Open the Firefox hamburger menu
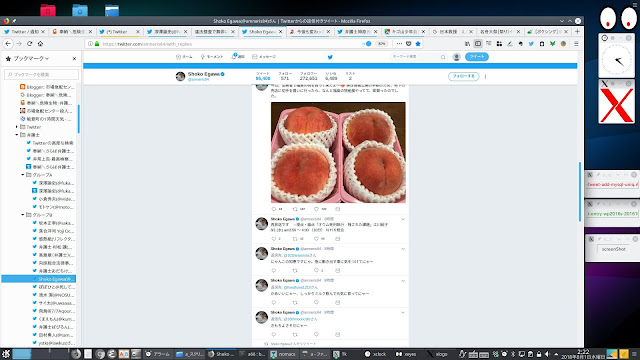640x360 pixels. tap(576, 44)
